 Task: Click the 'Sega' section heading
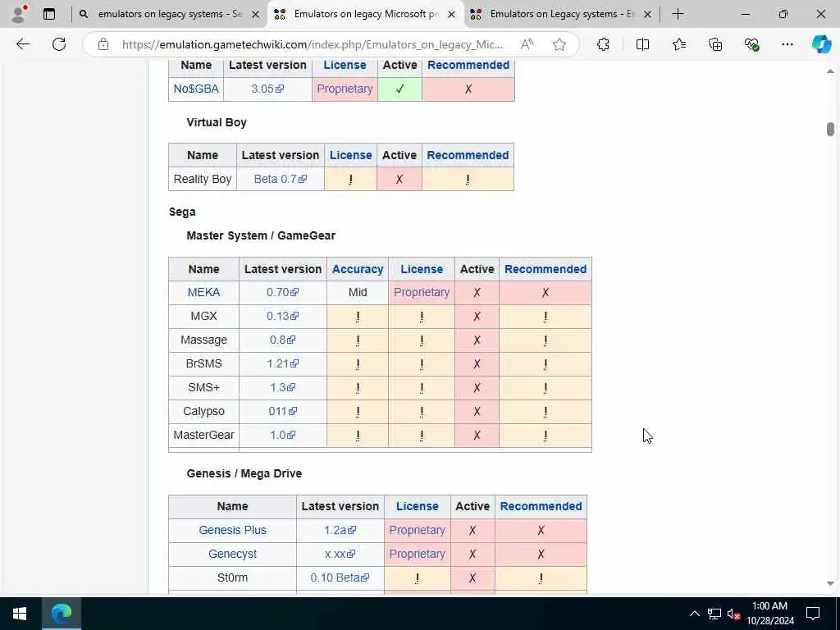[182, 212]
